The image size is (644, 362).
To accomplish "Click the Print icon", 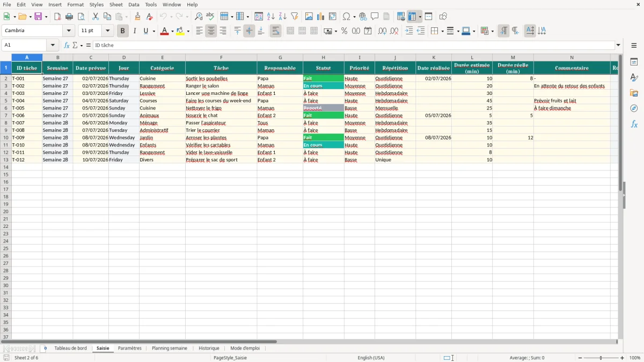I will click(69, 17).
